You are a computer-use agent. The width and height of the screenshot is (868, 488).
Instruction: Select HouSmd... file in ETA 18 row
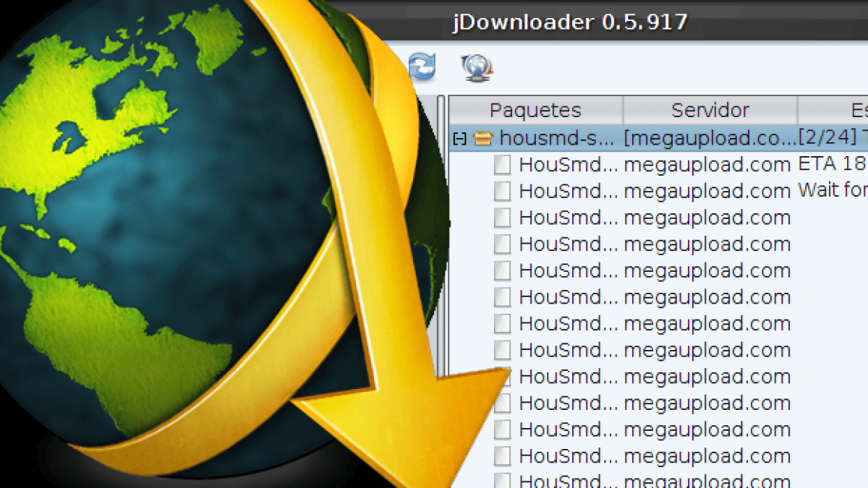569,165
